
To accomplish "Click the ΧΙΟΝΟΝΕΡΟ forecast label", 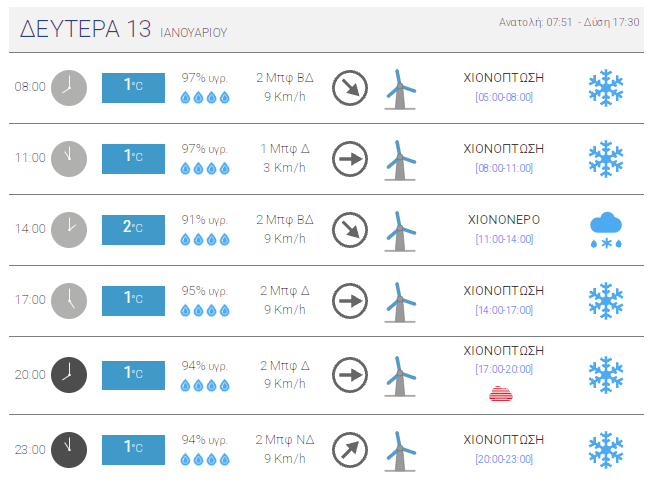I will coord(504,219).
